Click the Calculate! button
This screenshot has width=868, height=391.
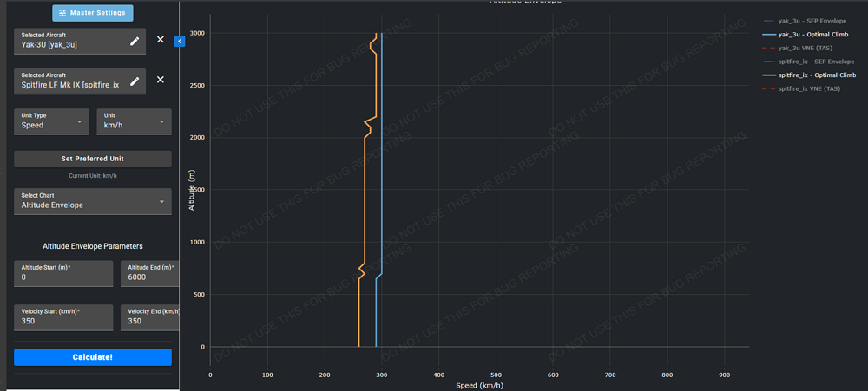tap(92, 357)
